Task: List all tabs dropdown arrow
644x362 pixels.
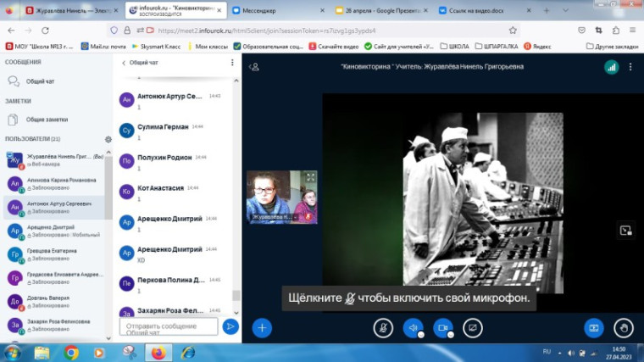Action: coord(565,11)
